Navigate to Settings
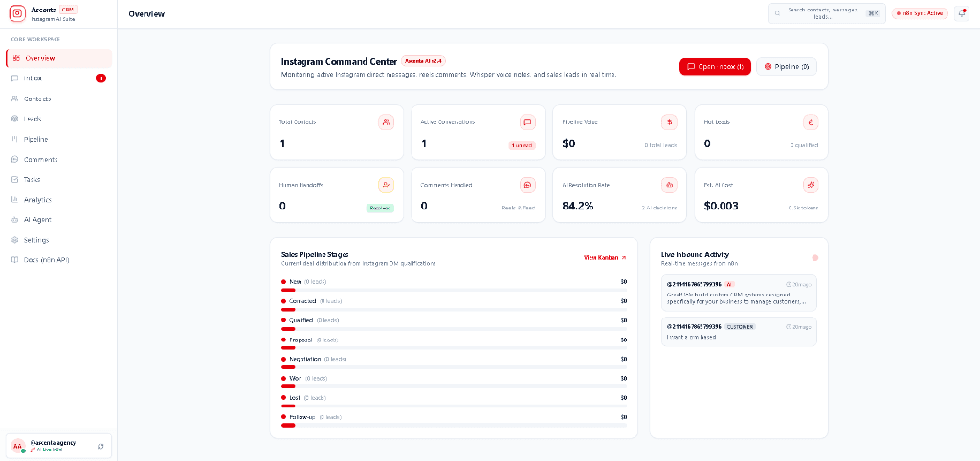The image size is (980, 461). (58, 240)
